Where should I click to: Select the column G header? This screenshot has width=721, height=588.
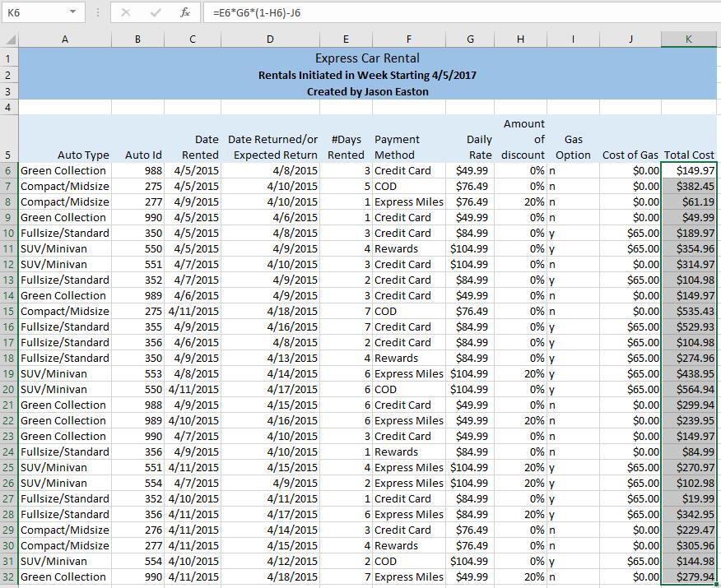point(470,39)
